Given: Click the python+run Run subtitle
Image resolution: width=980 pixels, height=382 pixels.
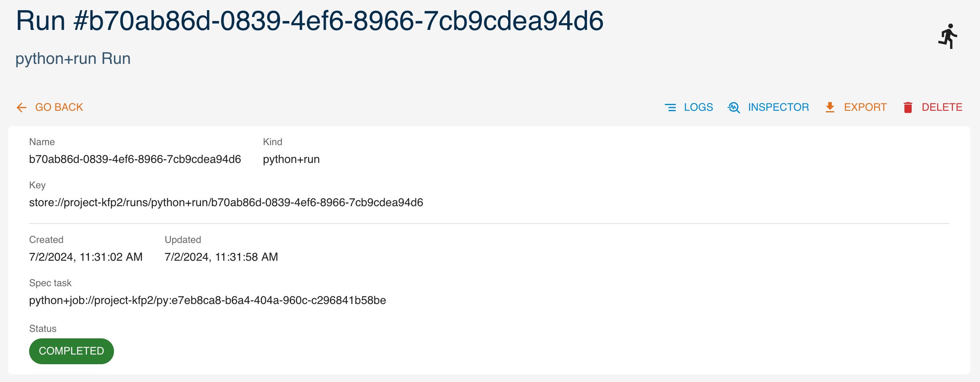Looking at the screenshot, I should pos(73,59).
